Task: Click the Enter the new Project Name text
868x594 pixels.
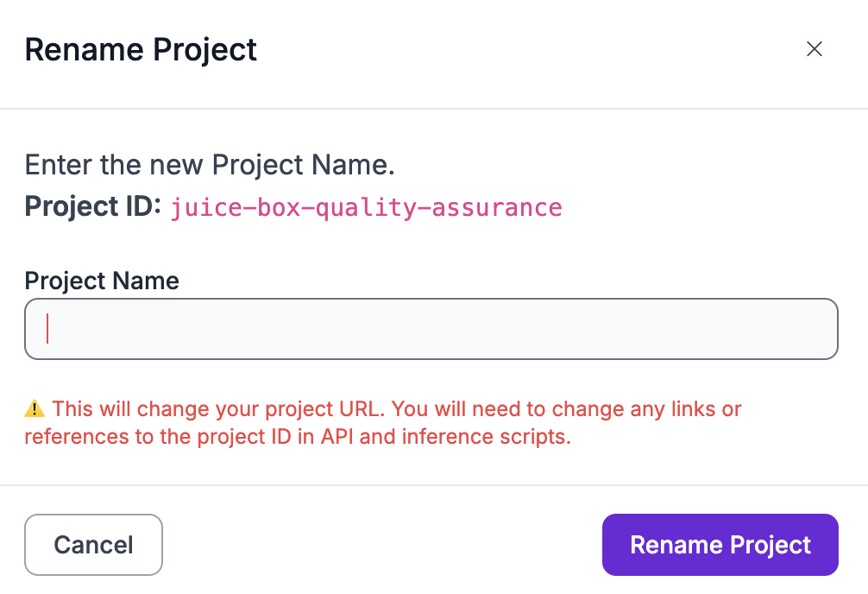Action: pos(210,165)
